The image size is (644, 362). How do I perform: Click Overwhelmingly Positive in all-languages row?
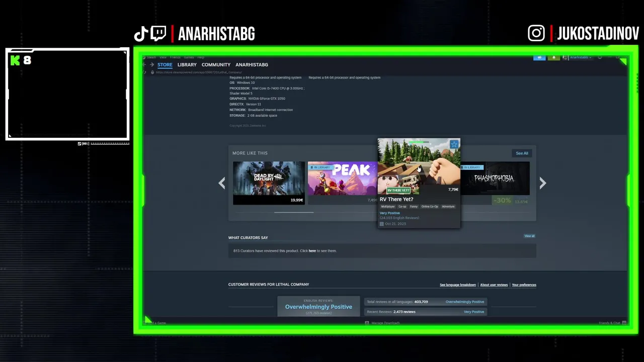[465, 302]
